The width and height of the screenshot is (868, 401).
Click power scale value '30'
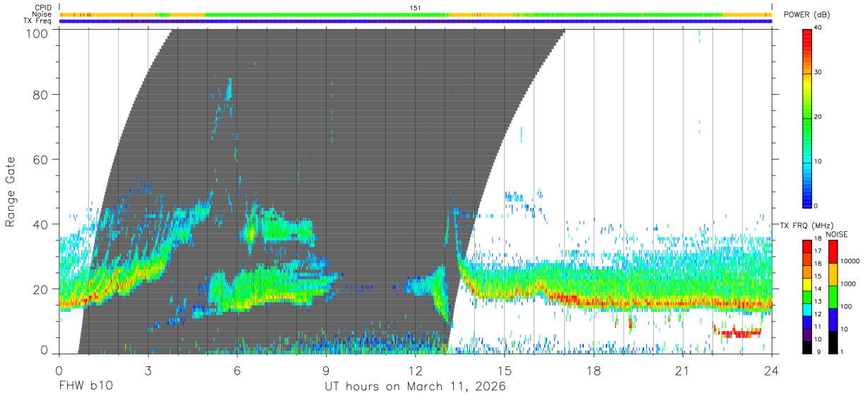pos(819,72)
